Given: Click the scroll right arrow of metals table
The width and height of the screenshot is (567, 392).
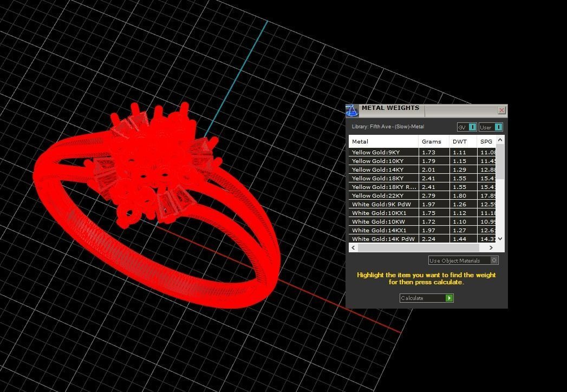Looking at the screenshot, I should [x=491, y=248].
